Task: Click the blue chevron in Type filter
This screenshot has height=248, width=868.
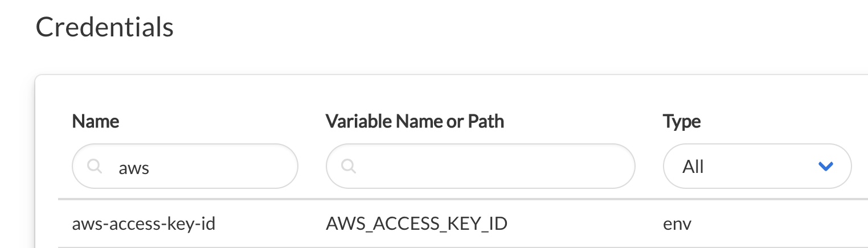Action: 825,166
